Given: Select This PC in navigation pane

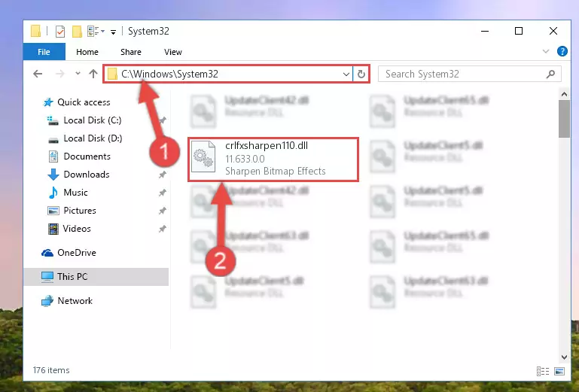Looking at the screenshot, I should coord(96,276).
